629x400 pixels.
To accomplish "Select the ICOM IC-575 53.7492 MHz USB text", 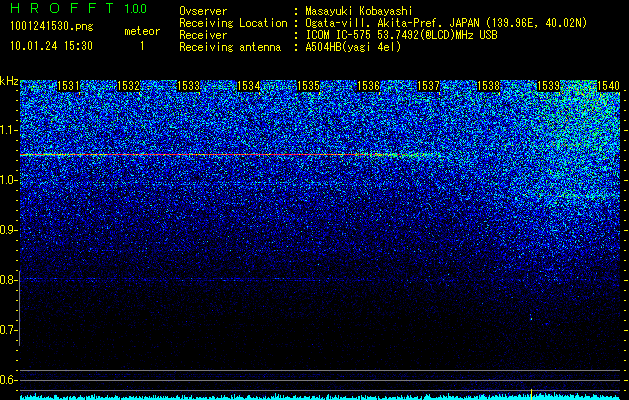I will (x=401, y=35).
